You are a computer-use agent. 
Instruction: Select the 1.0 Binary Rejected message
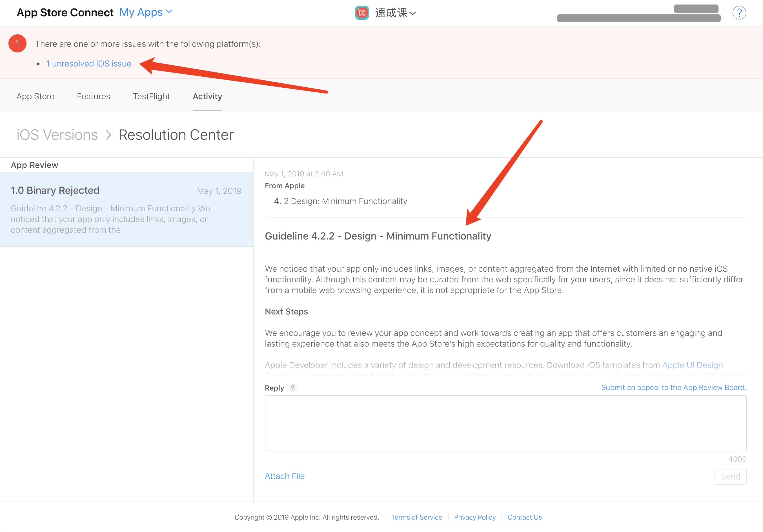point(126,209)
